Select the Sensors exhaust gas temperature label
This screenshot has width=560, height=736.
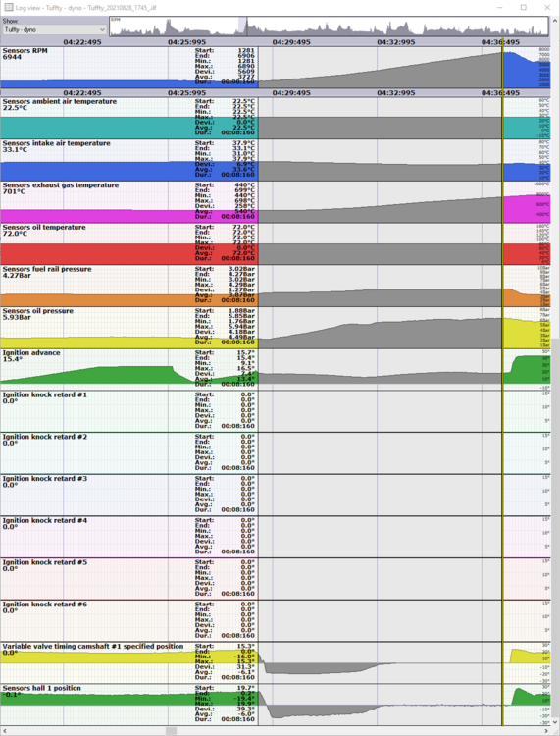coord(61,185)
